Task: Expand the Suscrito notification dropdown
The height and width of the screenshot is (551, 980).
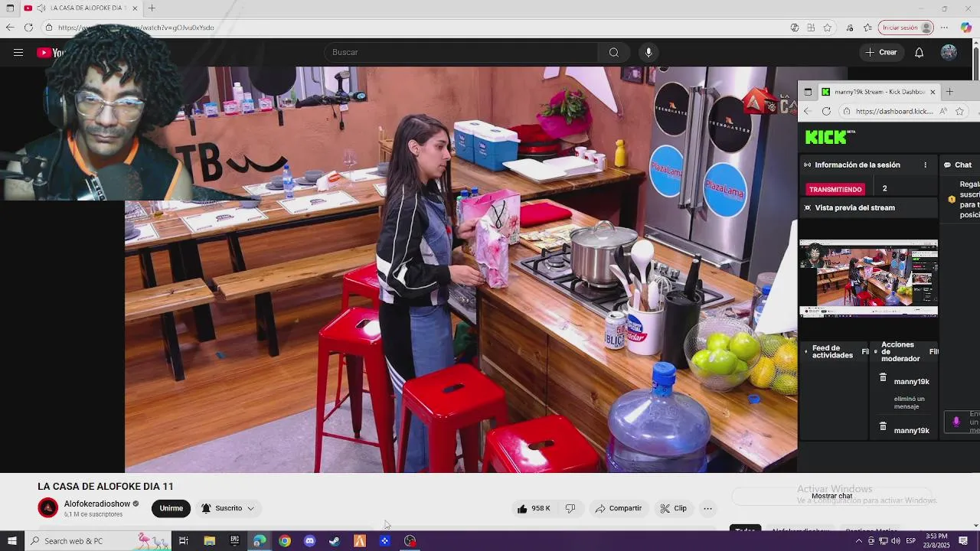Action: [228, 508]
